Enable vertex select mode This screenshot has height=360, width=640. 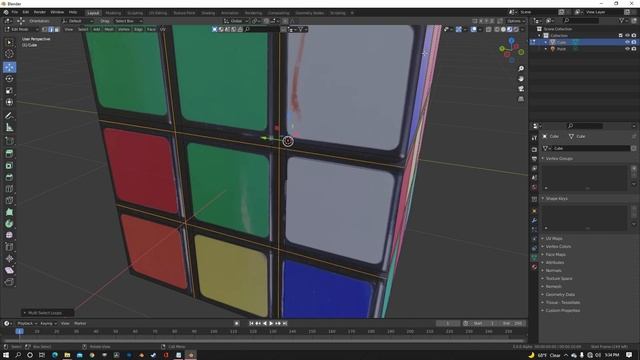44,29
